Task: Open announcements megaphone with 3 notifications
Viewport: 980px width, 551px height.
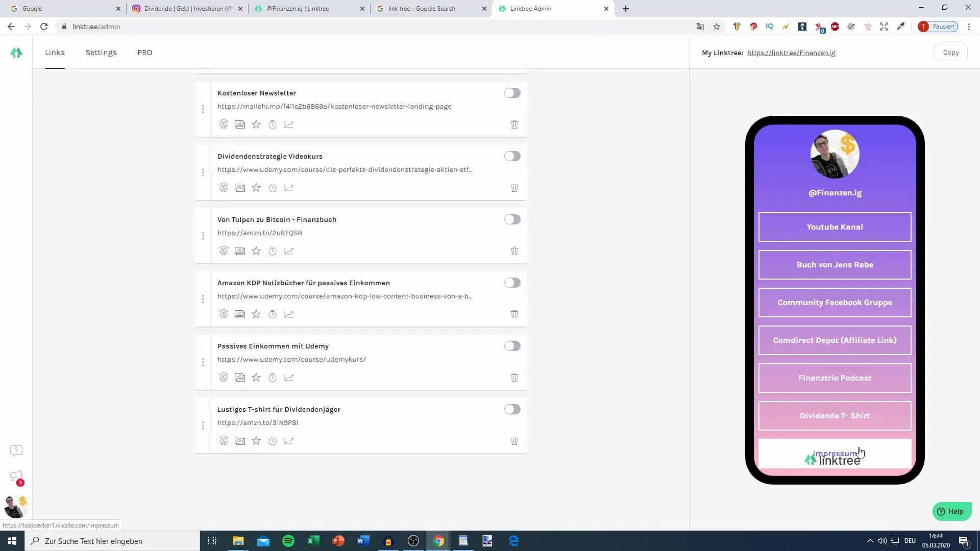Action: pyautogui.click(x=16, y=477)
